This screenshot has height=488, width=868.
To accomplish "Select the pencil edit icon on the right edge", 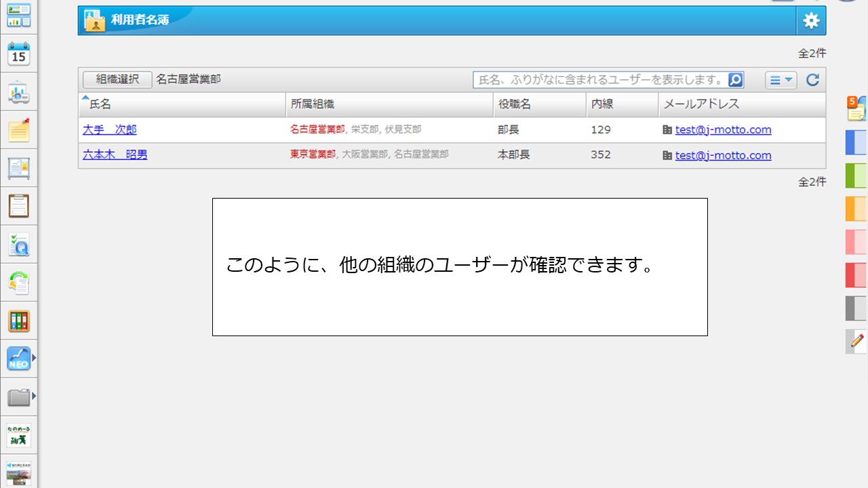I will (856, 341).
